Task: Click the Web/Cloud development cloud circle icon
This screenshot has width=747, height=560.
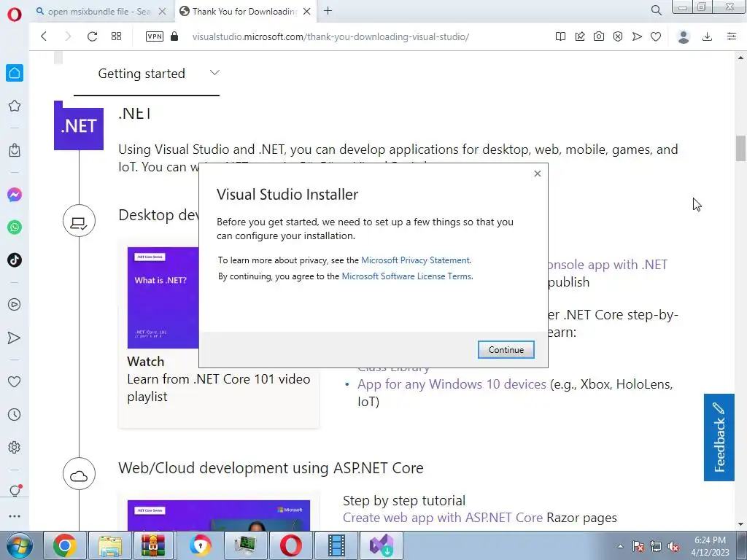Action: click(79, 474)
